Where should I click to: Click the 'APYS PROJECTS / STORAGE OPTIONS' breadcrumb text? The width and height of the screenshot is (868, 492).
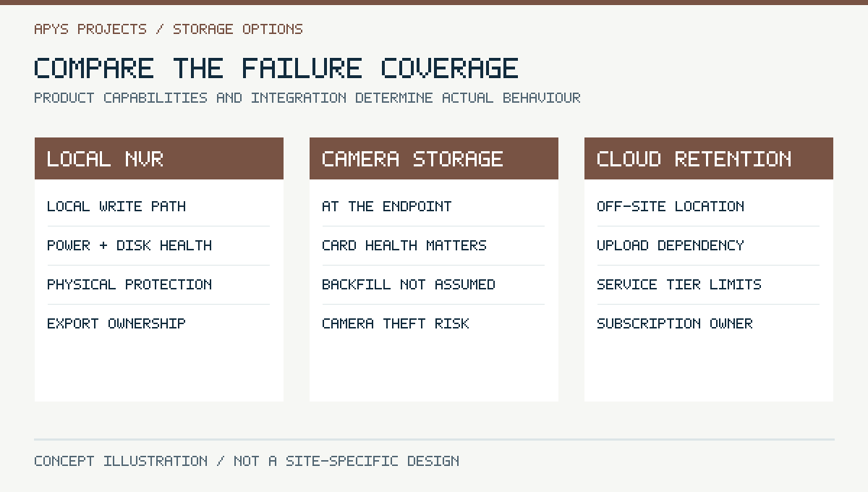click(x=169, y=29)
